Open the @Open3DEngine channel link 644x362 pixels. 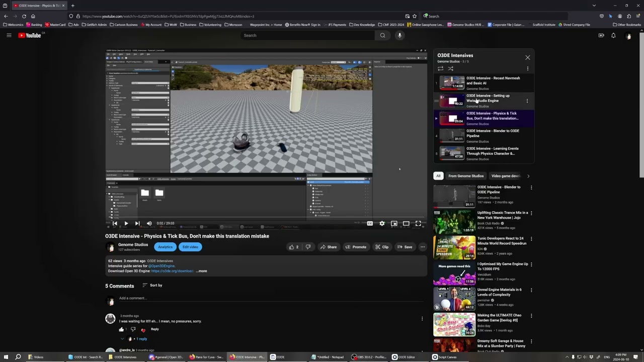point(162,266)
